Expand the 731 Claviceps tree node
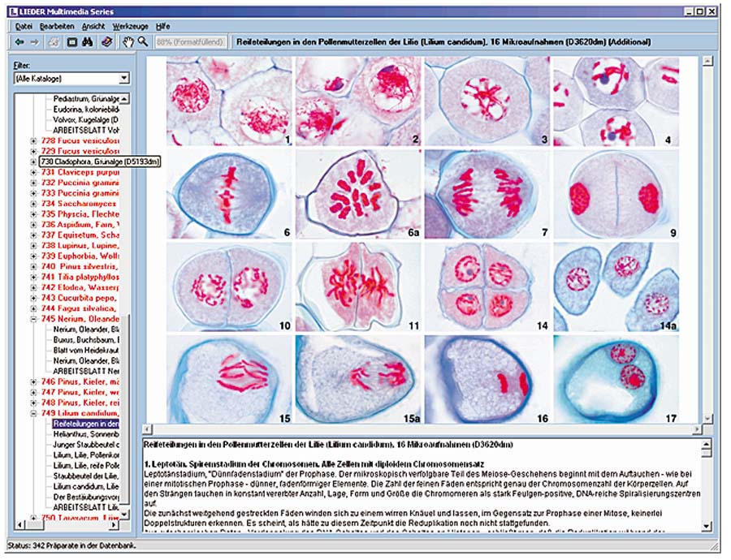The image size is (731, 560). (33, 172)
